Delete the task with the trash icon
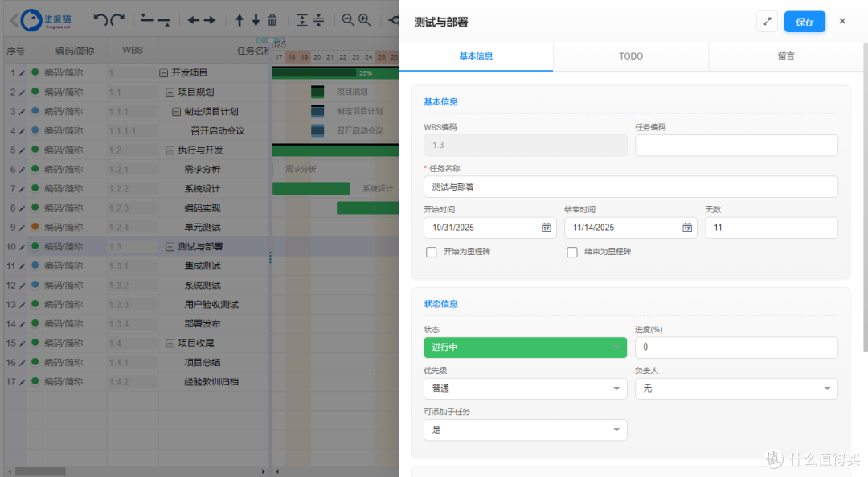 point(272,20)
